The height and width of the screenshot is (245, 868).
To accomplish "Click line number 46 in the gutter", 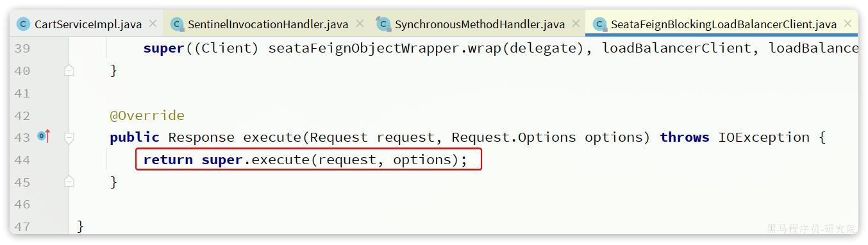I will (22, 205).
